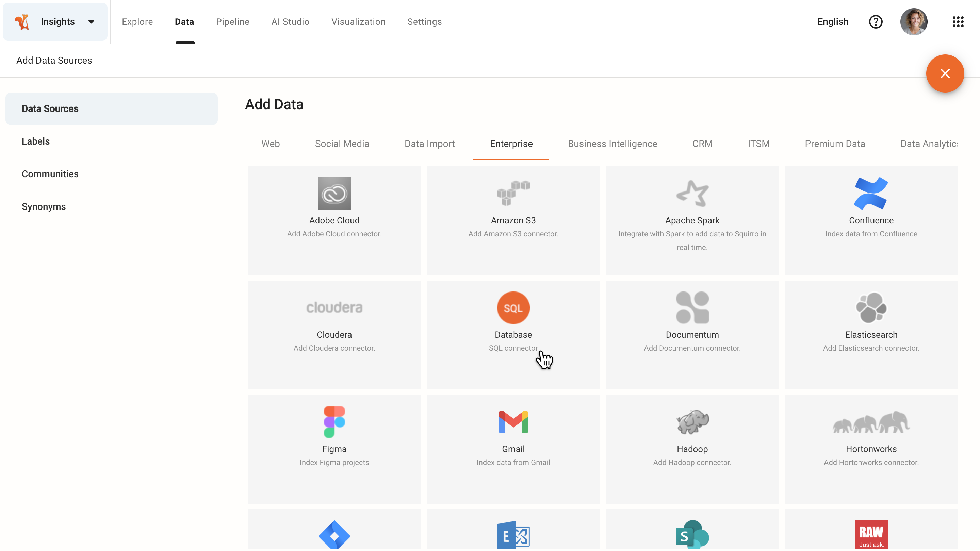Switch to the Social Media tab
This screenshot has height=551, width=980.
point(342,144)
